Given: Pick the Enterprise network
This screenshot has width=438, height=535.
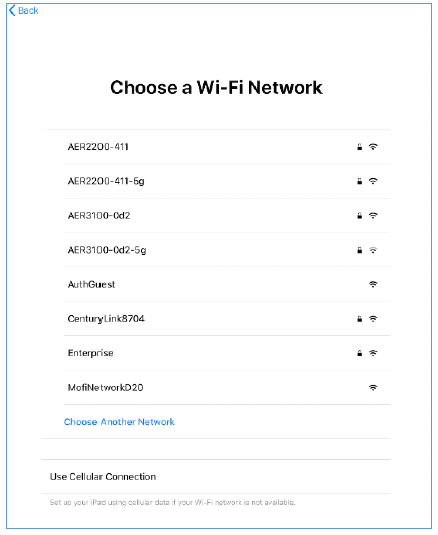Looking at the screenshot, I should point(227,353).
